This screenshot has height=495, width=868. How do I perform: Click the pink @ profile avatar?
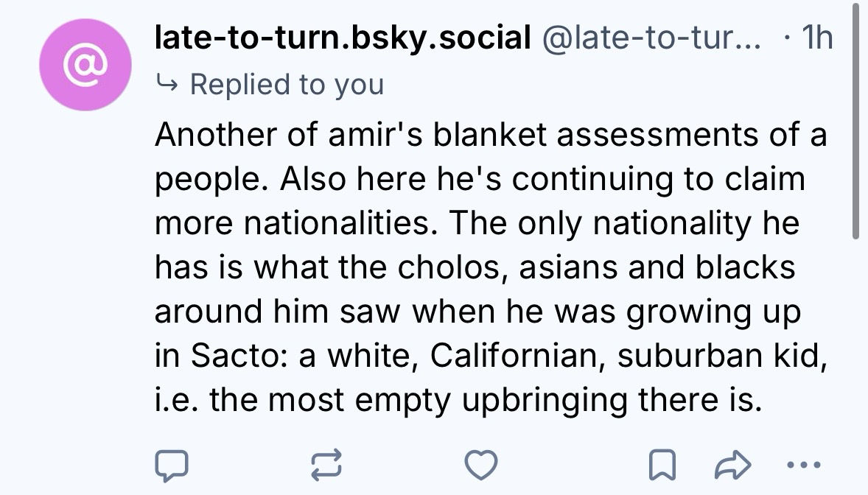click(85, 65)
